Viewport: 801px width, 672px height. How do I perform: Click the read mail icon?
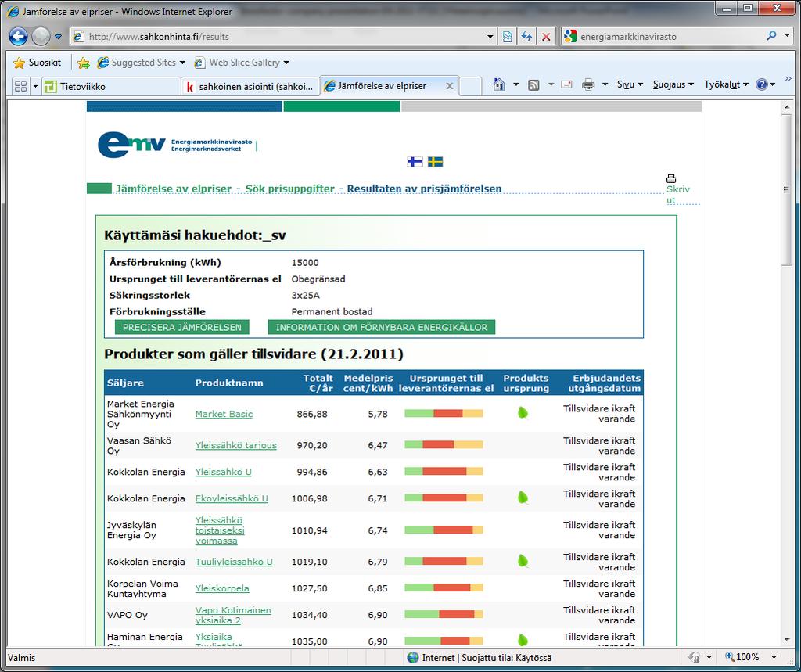pos(566,84)
